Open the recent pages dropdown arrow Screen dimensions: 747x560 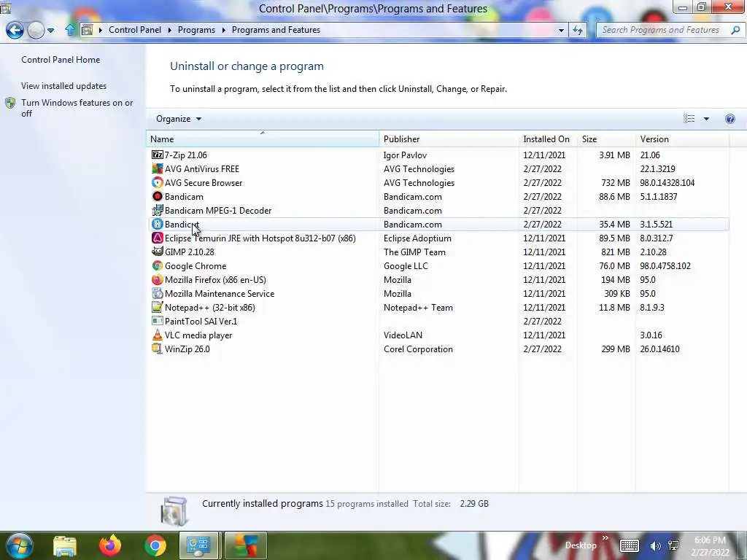(50, 31)
